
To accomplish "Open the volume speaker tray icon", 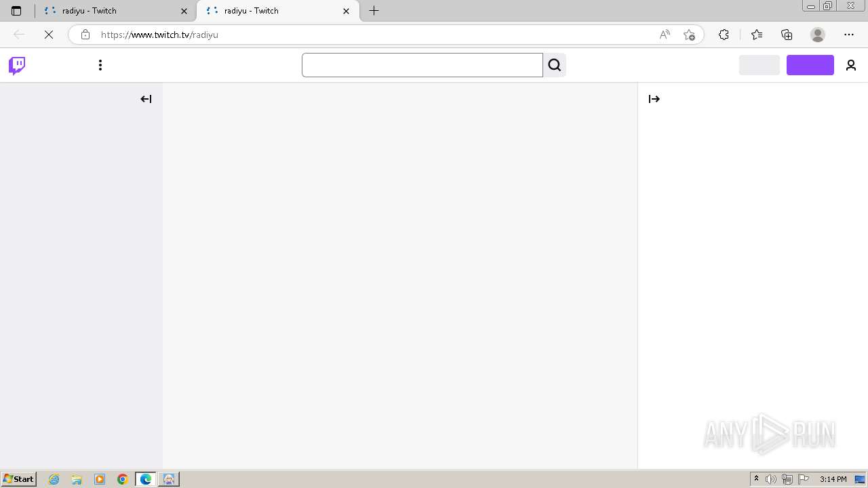I will pos(771,479).
